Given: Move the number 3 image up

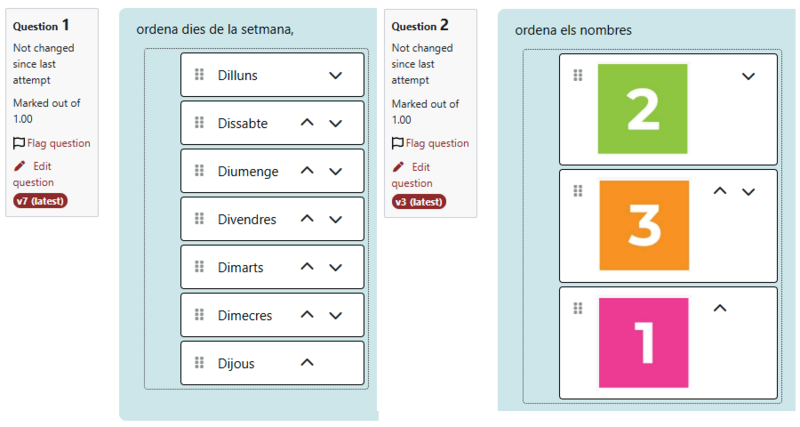Looking at the screenshot, I should (719, 191).
